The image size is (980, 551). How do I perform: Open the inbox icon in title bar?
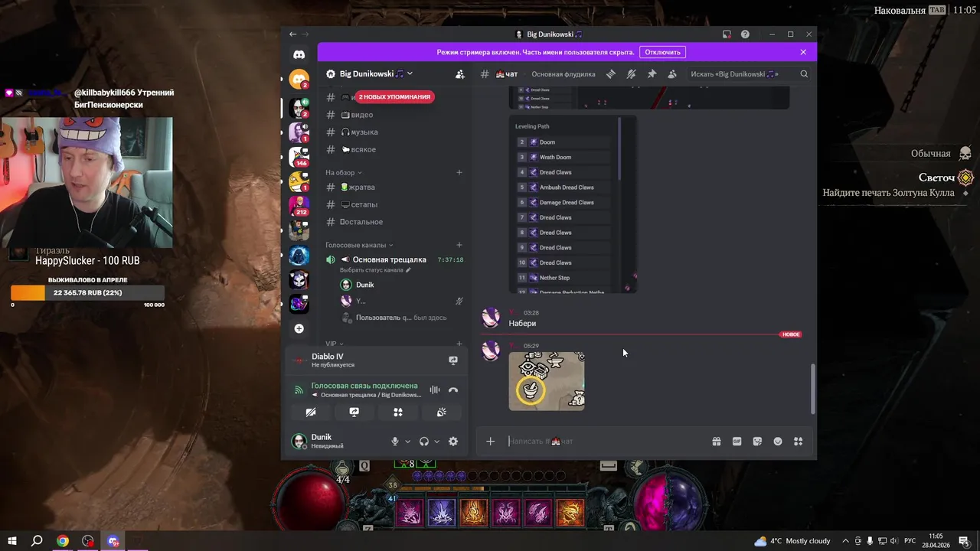(727, 34)
